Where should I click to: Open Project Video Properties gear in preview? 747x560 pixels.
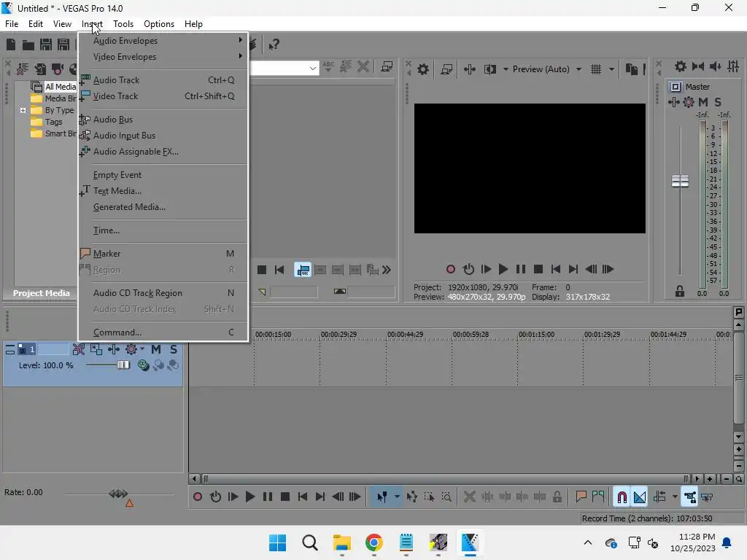point(422,69)
